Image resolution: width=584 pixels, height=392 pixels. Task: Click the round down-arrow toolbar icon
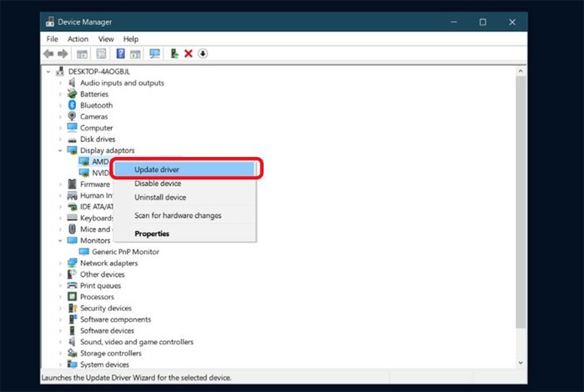[203, 53]
